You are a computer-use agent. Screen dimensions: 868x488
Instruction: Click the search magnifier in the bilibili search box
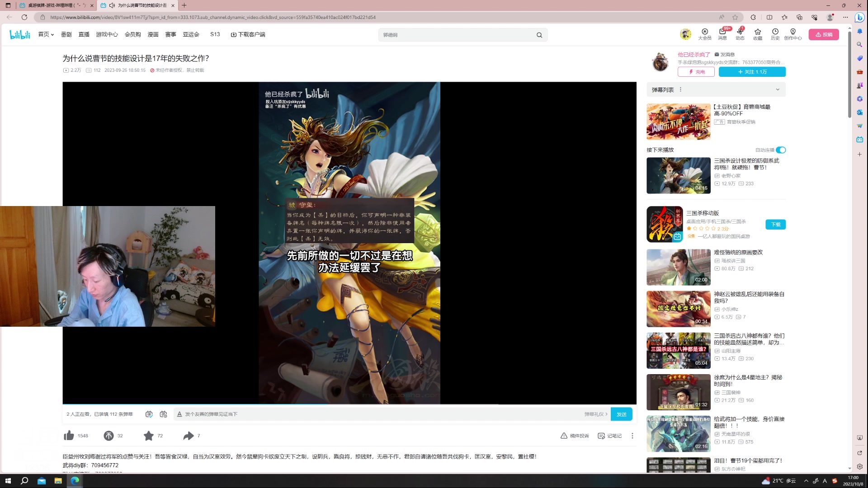click(539, 35)
